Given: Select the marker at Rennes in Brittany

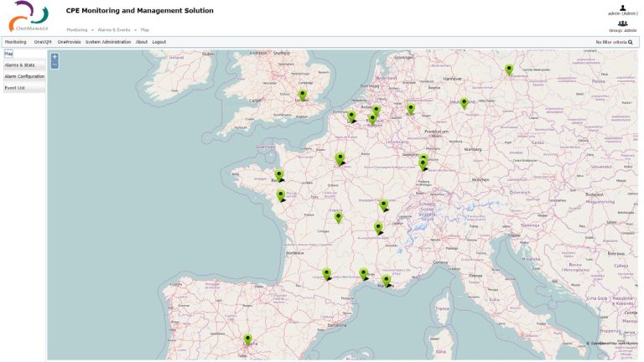Looking at the screenshot, I should [x=279, y=176].
